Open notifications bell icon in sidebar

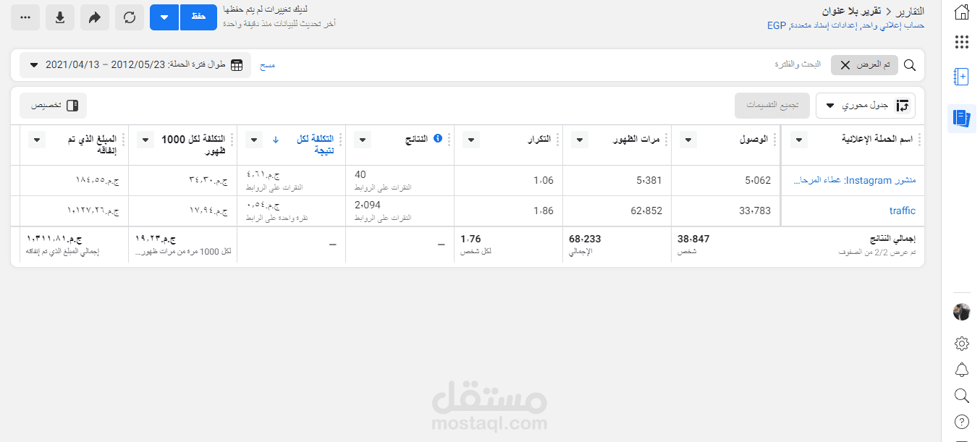(x=962, y=370)
